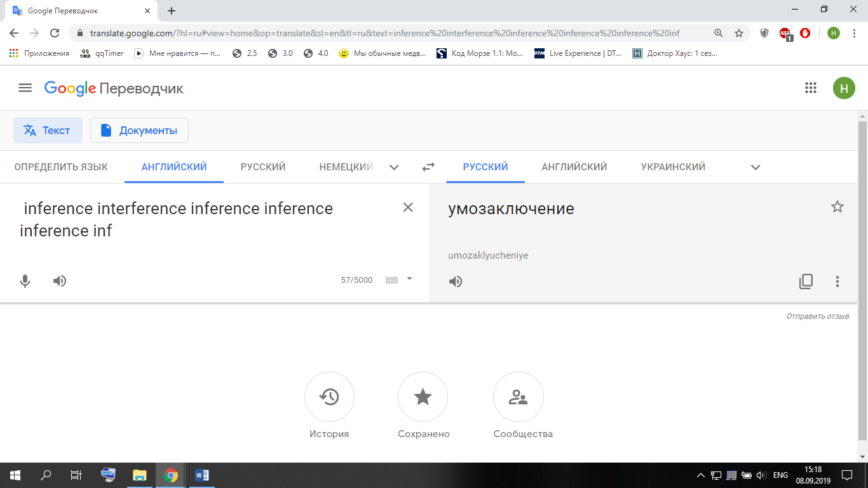Open Приложения apps bookmark
The height and width of the screenshot is (488, 868).
click(39, 53)
